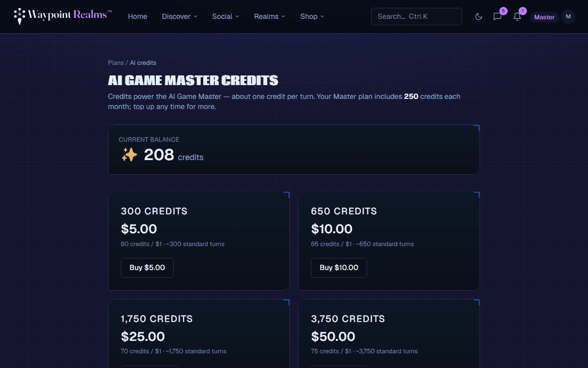Screen dimensions: 588x368
Task: Click the Master plan badge
Action: (544, 17)
